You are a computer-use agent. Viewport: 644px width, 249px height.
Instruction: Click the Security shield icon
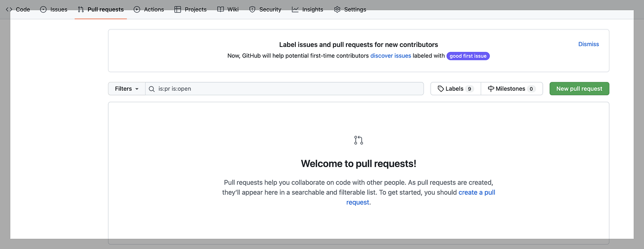[252, 9]
